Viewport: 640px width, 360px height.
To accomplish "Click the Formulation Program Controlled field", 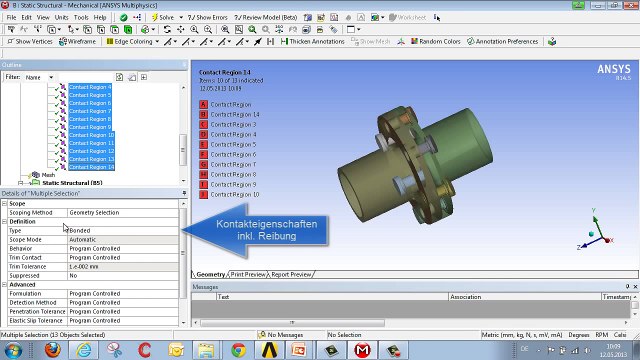I will 123,293.
